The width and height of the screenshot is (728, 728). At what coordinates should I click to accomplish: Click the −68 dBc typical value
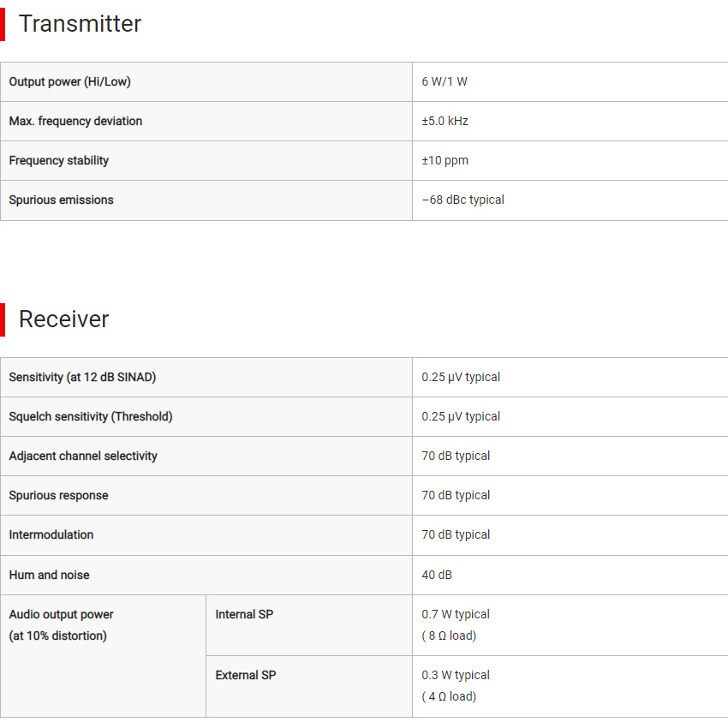point(462,200)
